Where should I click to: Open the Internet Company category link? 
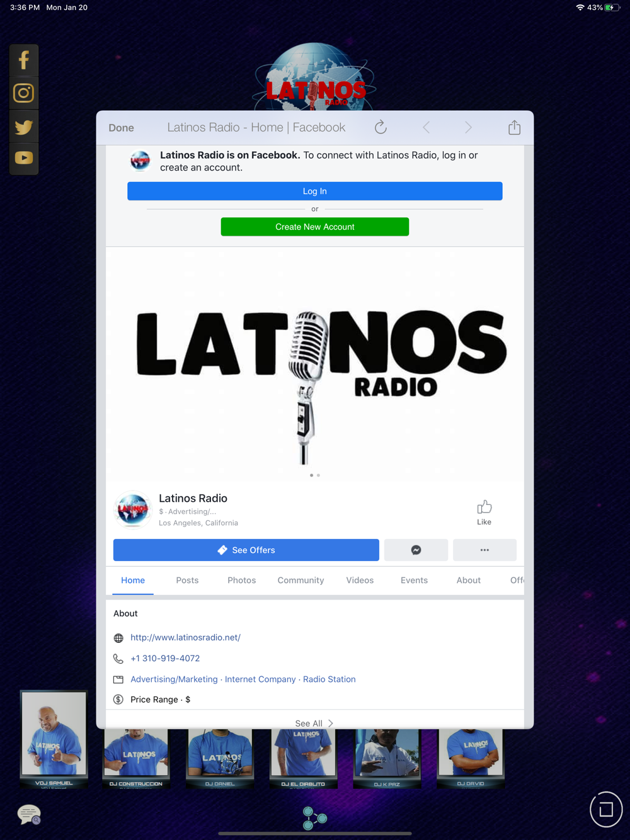[260, 679]
